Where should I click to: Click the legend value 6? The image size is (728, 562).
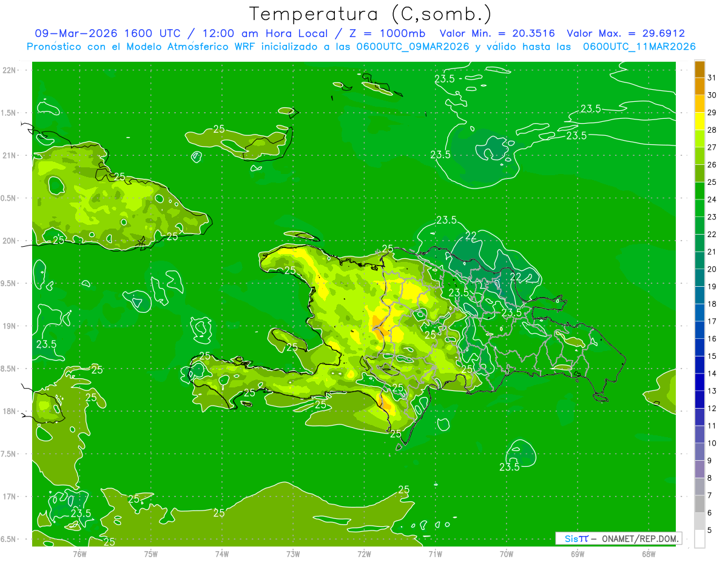[x=710, y=512]
